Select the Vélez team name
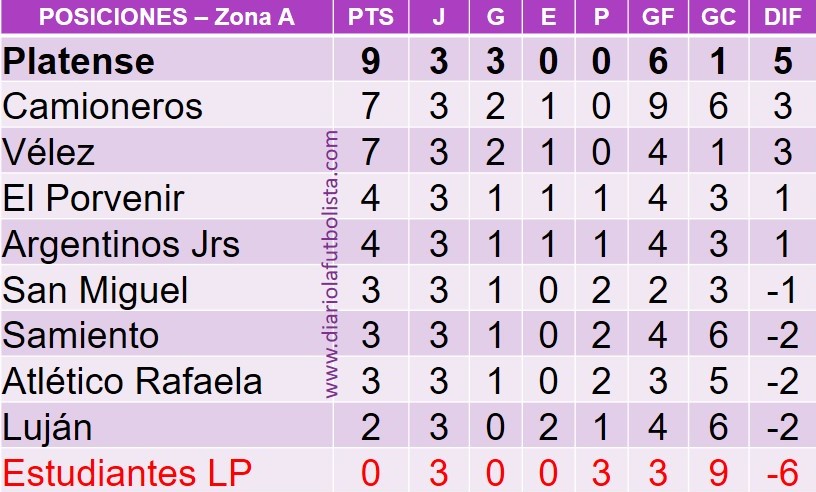This screenshot has height=492, width=816. (49, 152)
